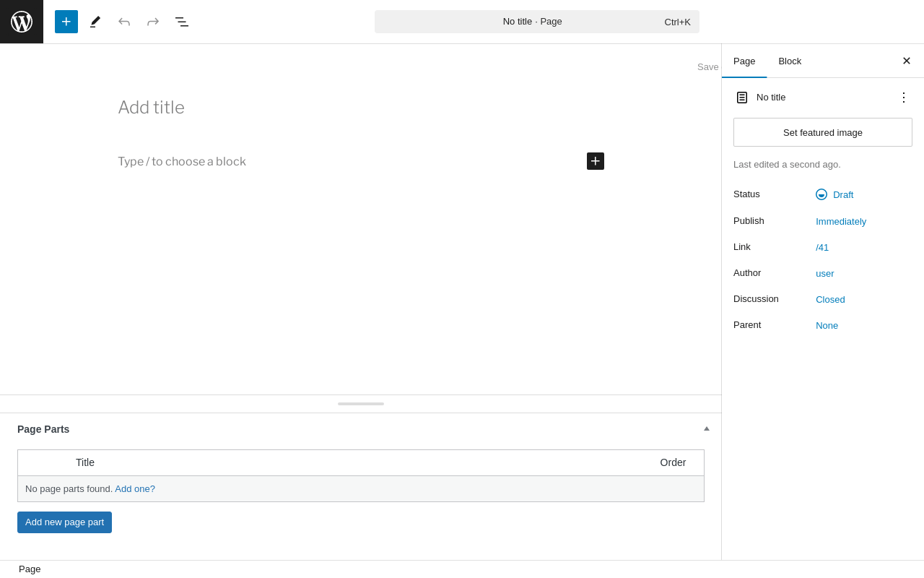Screen dimensions: 924x578
Task: Click the Save draft button
Action: [708, 66]
